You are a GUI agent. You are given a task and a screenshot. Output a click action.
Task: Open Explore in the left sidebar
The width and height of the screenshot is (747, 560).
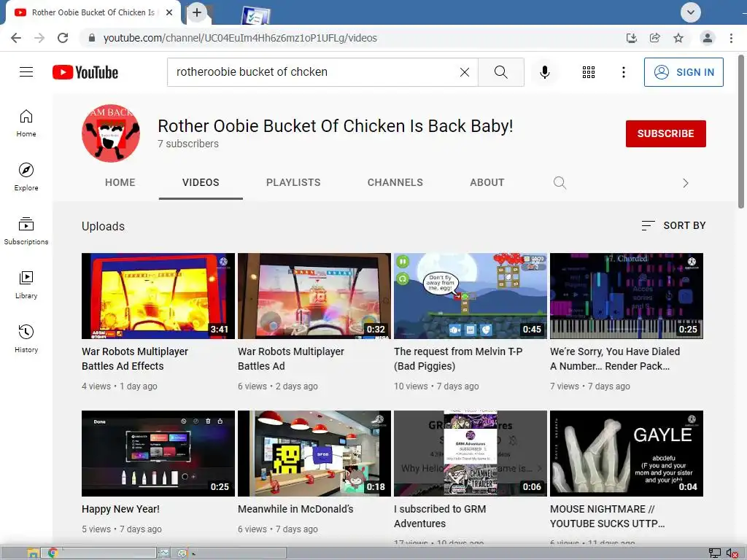(26, 177)
